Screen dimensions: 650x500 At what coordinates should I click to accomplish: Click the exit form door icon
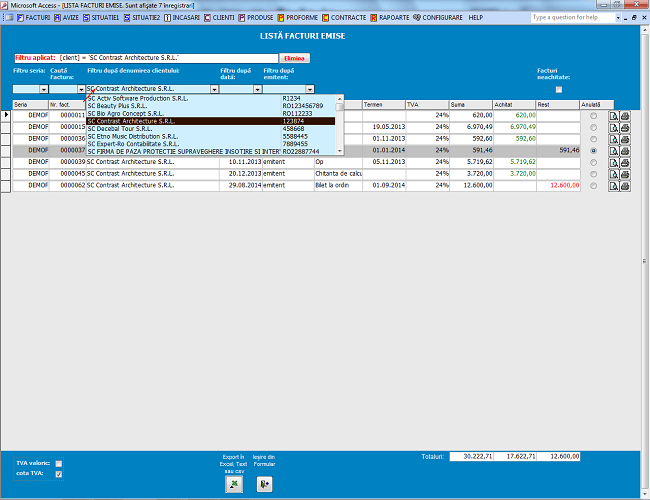point(264,484)
